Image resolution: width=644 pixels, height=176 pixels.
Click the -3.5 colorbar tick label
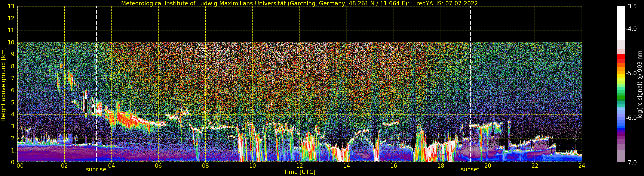click(631, 6)
